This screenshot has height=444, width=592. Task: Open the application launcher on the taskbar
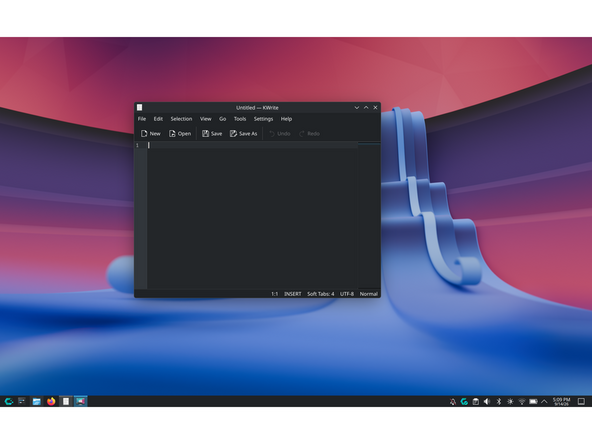click(9, 401)
